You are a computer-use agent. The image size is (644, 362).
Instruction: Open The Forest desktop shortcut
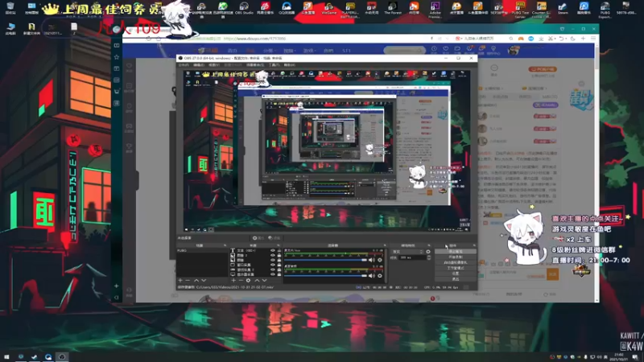(392, 8)
